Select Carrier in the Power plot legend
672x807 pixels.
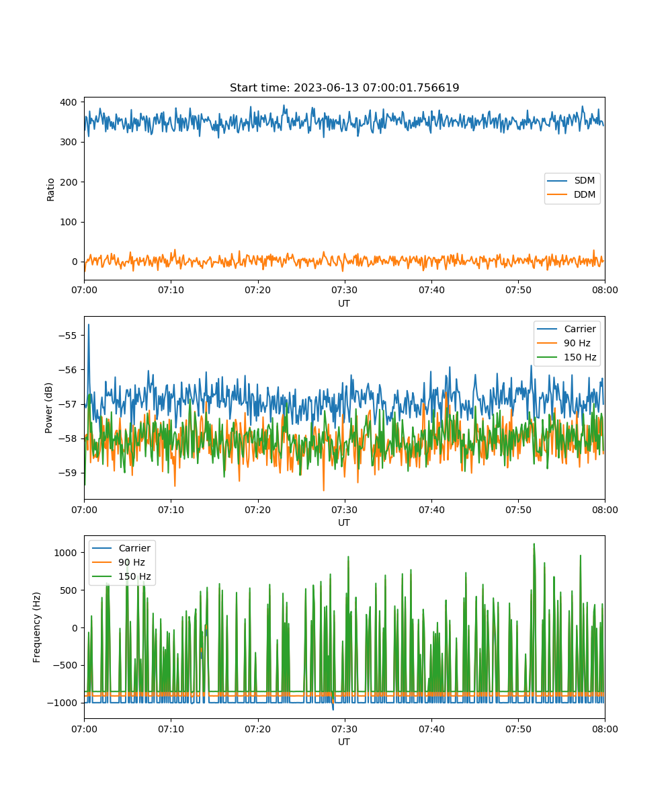[579, 329]
